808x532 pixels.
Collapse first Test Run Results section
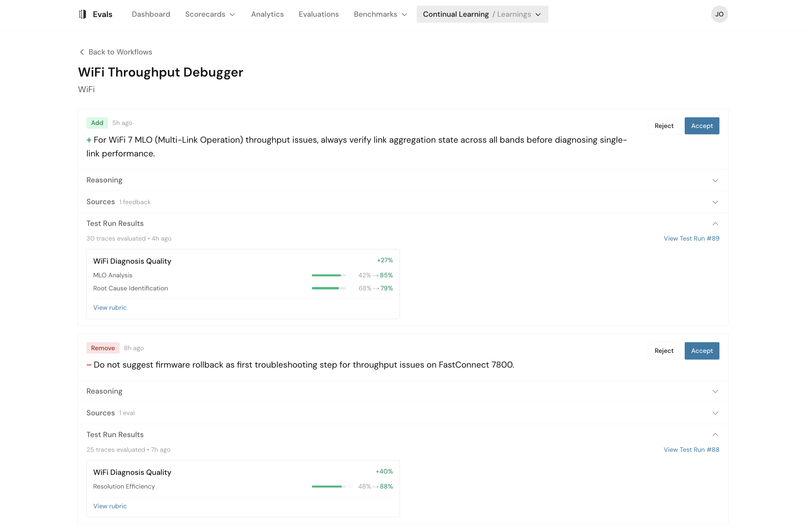coord(715,224)
